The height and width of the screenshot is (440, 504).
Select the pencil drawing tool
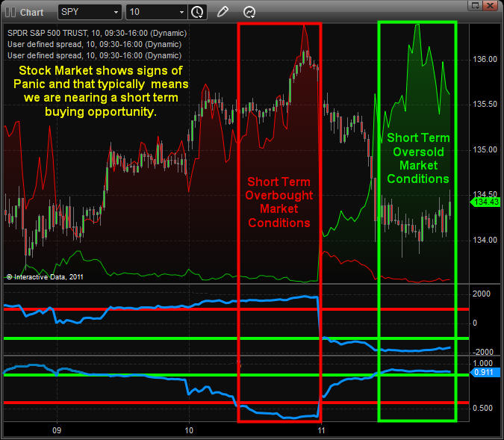pos(223,12)
